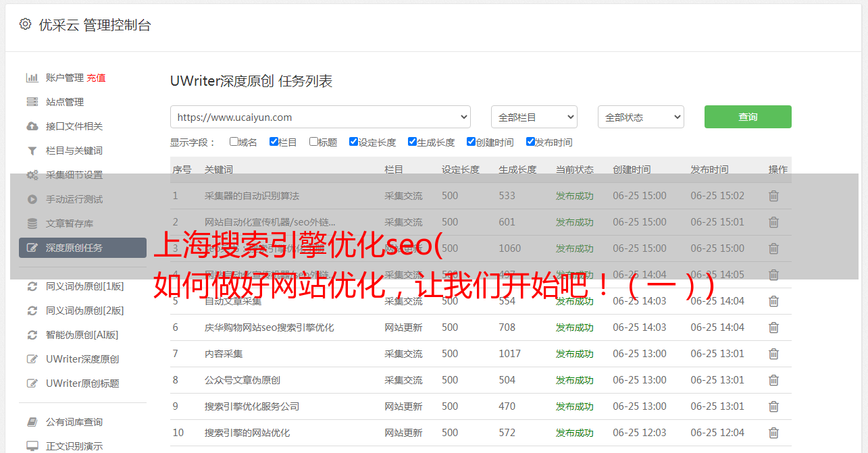
Task: Delete the 采集器的自动识别算法 task with its trash icon
Action: click(773, 196)
